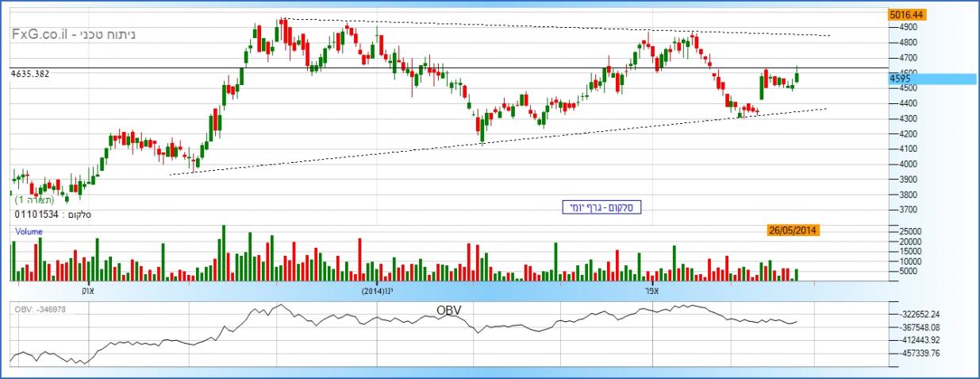This screenshot has height=379, width=980.
Task: Click the 26/05/2014 date label
Action: tap(792, 230)
